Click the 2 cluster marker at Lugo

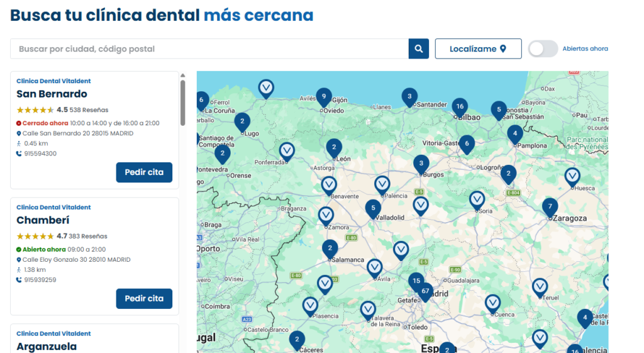coord(242,123)
